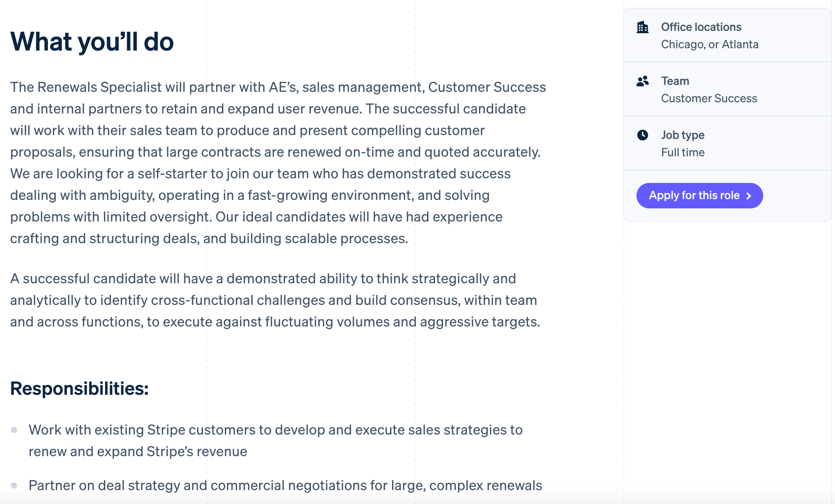Image resolution: width=835 pixels, height=504 pixels.
Task: Click the Chicago, or Atlanta text
Action: click(710, 44)
